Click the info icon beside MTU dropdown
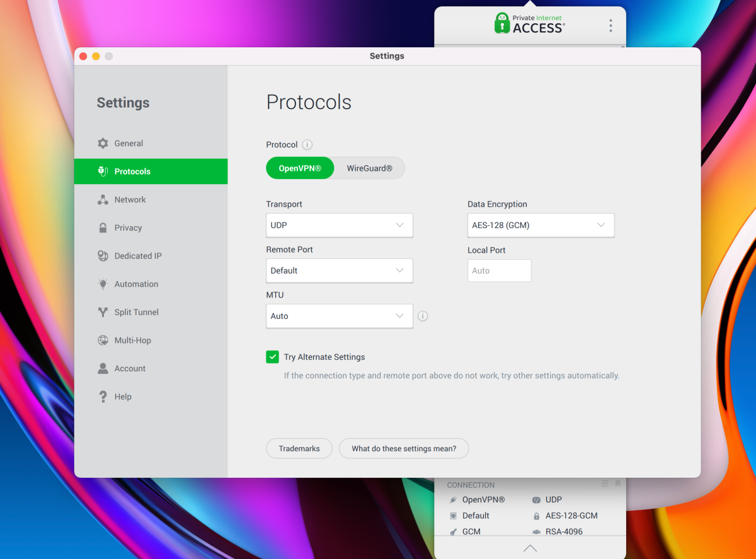756x559 pixels. click(423, 316)
